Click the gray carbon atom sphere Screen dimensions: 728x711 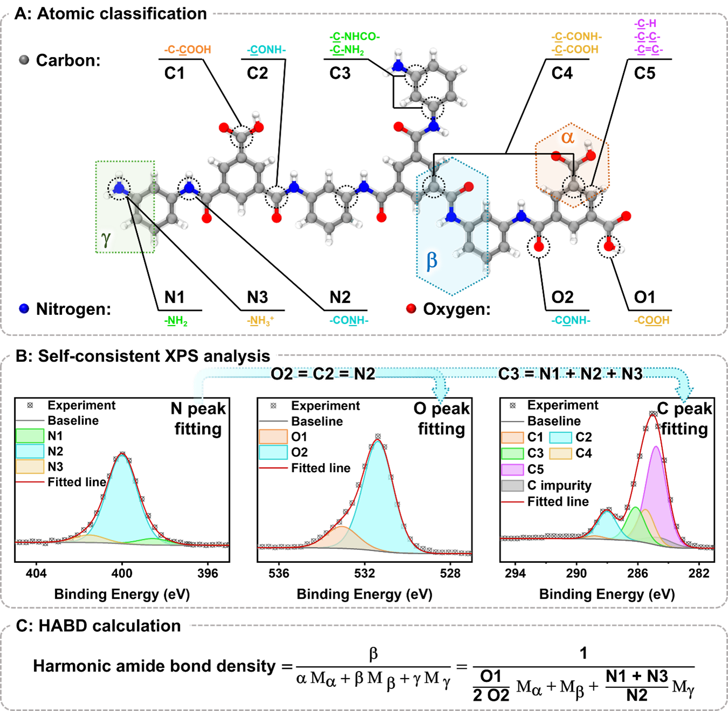pos(24,60)
